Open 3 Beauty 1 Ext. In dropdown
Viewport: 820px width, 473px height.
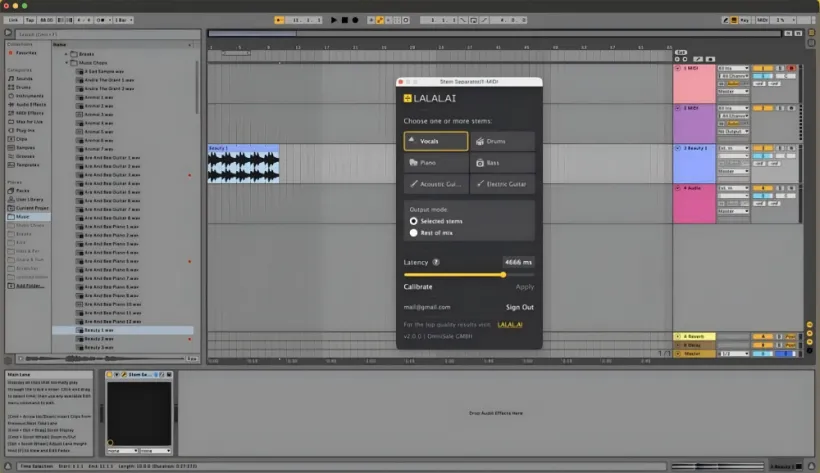[733, 148]
